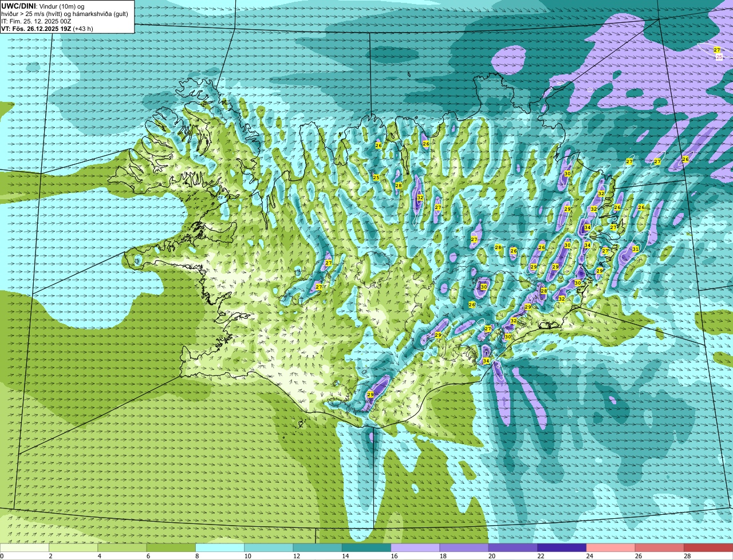Select the 6–8 m/s olive green legend swatch
The height and width of the screenshot is (560, 733).
point(171,547)
